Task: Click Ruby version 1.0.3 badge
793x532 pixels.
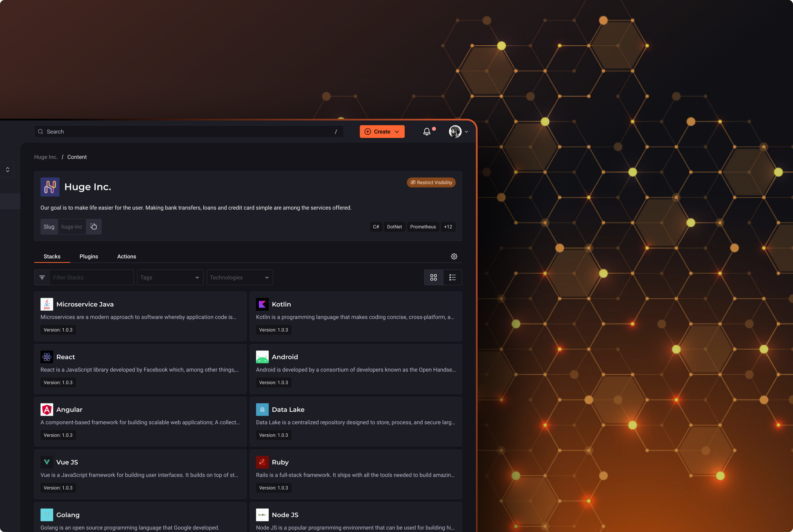Action: click(x=274, y=488)
